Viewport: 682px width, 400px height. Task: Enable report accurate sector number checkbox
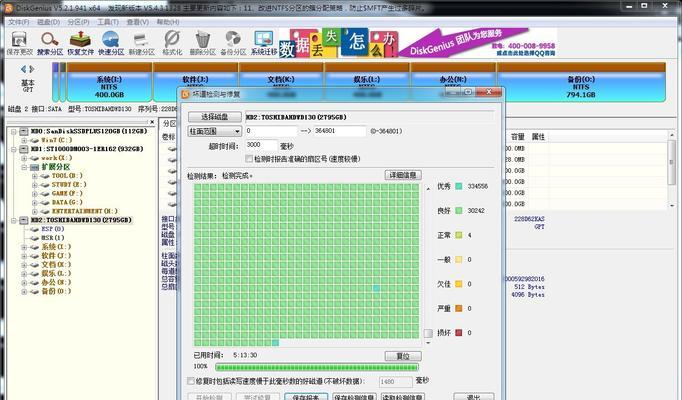(249, 159)
